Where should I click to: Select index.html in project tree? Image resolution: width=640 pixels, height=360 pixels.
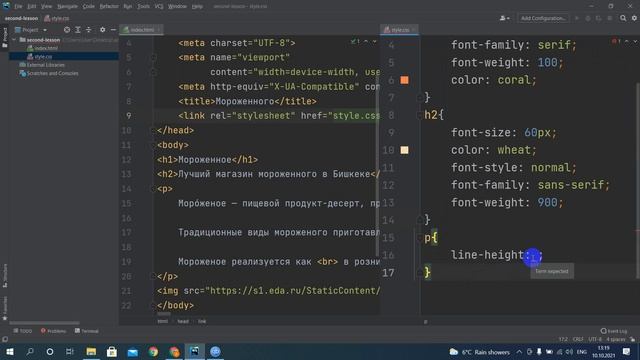[42, 48]
